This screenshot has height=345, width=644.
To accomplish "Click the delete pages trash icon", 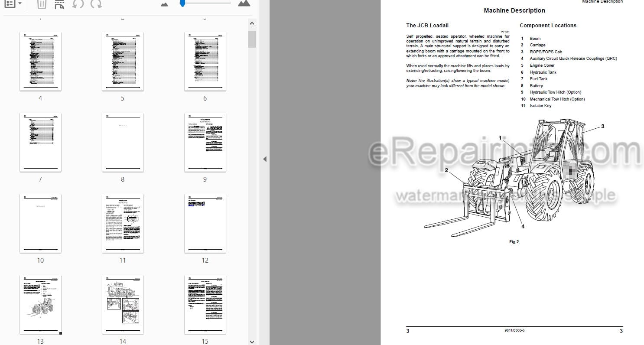I will pyautogui.click(x=42, y=4).
